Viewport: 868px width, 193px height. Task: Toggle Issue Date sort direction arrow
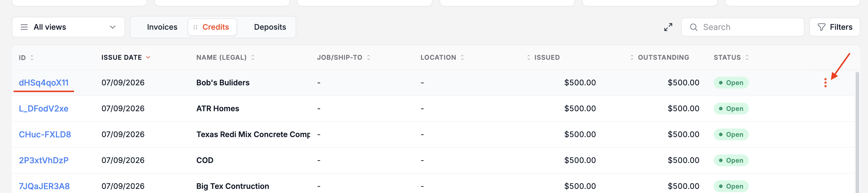point(148,57)
